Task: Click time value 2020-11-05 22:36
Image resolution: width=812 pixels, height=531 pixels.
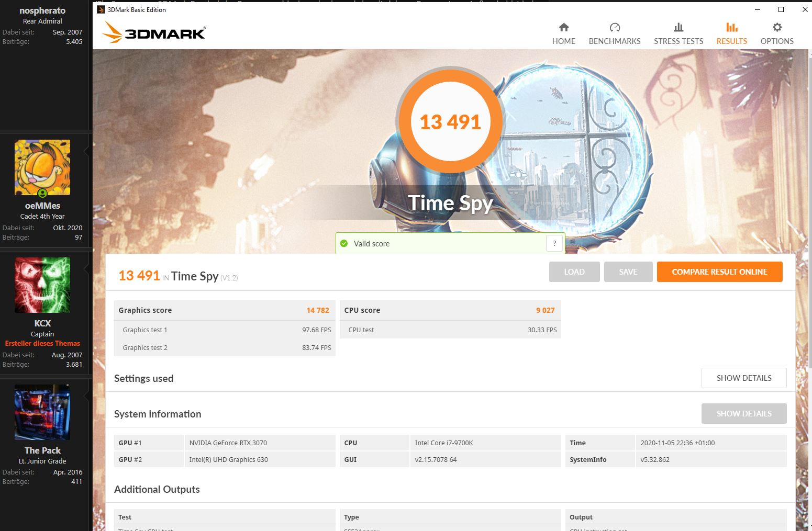Action: (711, 443)
